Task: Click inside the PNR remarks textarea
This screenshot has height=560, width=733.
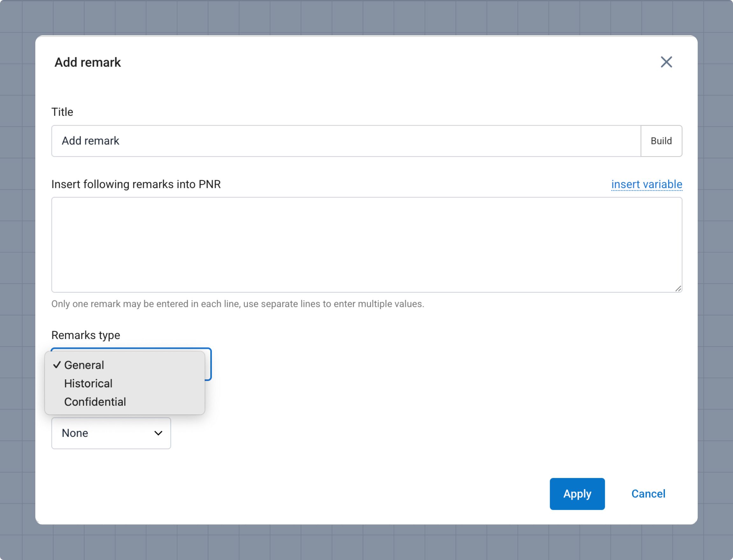Action: [x=366, y=244]
